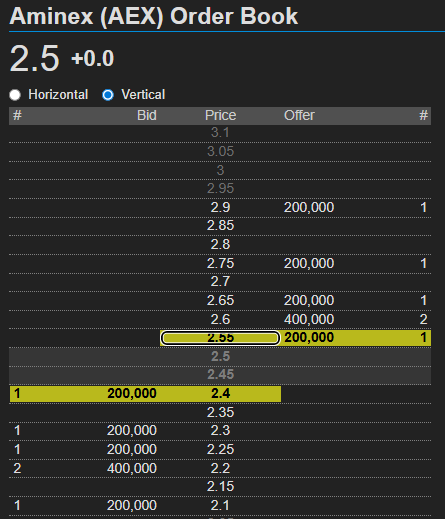Click the 200,000 bid at price 2.4
445x519 pixels.
(132, 394)
